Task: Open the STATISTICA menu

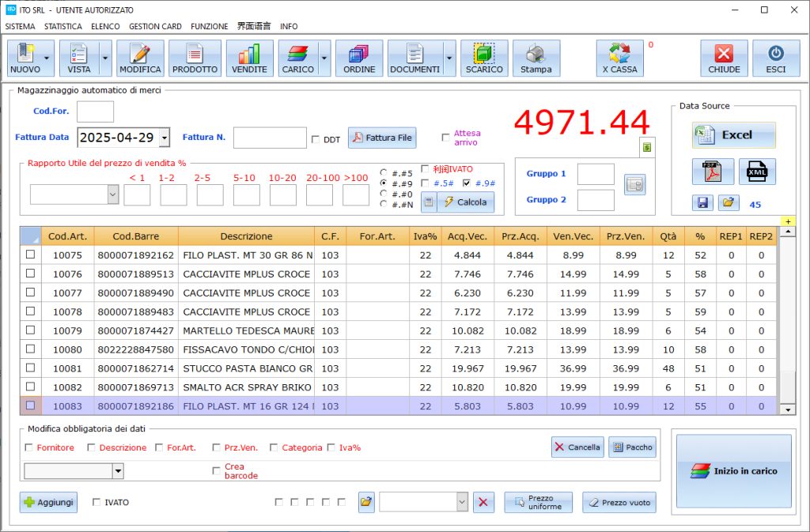Action: (63, 26)
